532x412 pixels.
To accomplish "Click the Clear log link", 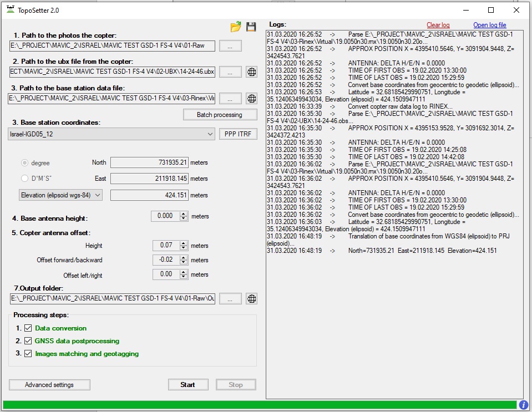I will (x=438, y=25).
